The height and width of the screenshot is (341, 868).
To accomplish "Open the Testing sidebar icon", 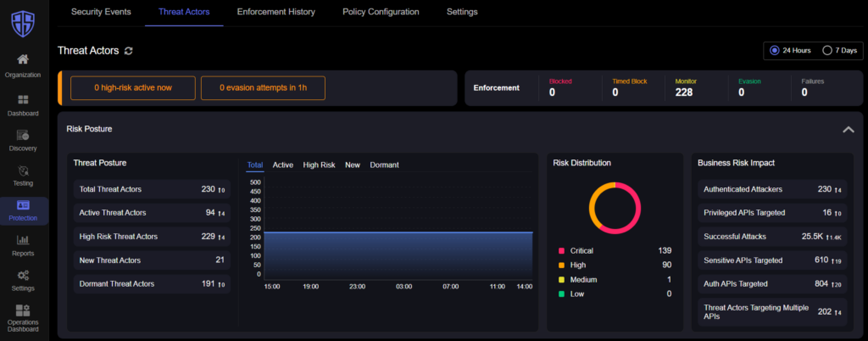I will (23, 170).
